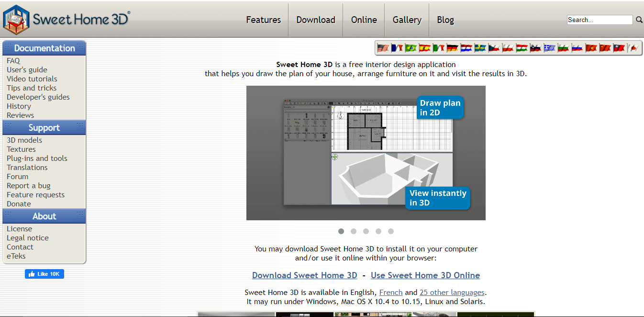The width and height of the screenshot is (644, 317).
Task: Open the User's guide link
Action: [x=27, y=70]
